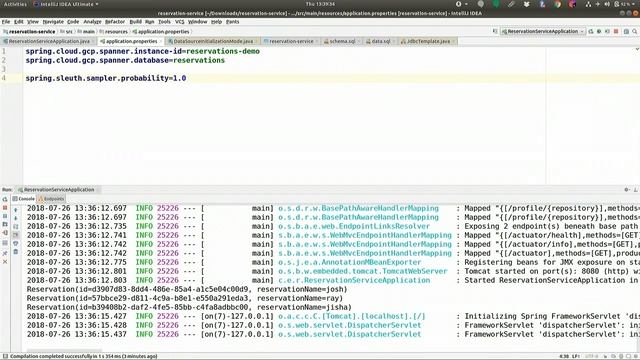This screenshot has height=360, width=640.
Task: Click the clock in the top bar
Action: click(320, 4)
